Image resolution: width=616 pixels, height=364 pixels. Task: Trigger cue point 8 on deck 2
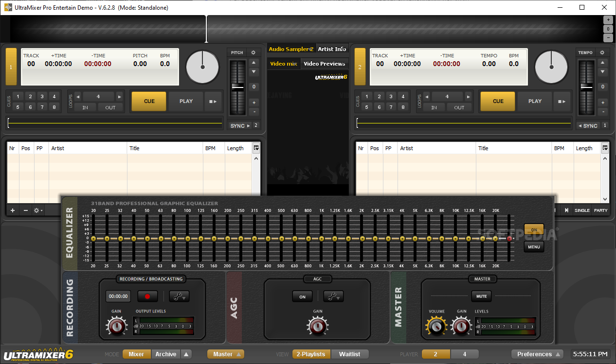tap(403, 107)
